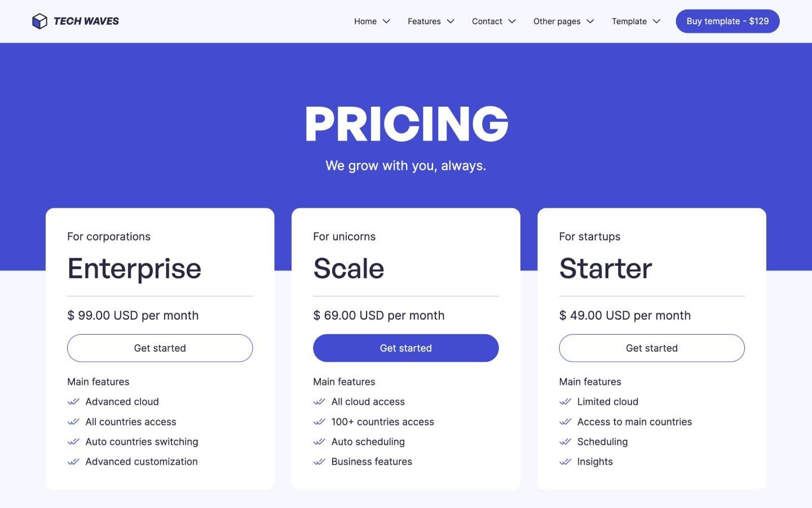Click the checkmark icon beside Advanced cloud
The height and width of the screenshot is (508, 812).
click(x=74, y=401)
